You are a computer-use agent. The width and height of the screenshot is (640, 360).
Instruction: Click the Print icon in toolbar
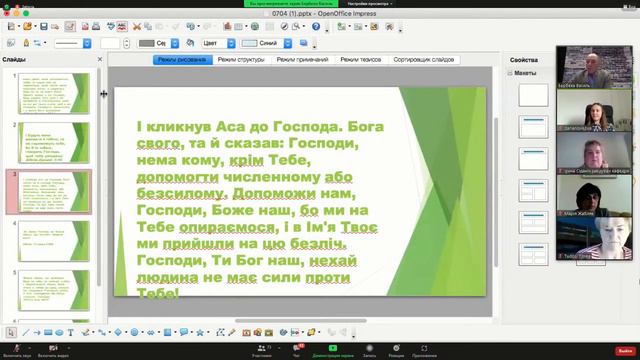[96, 27]
